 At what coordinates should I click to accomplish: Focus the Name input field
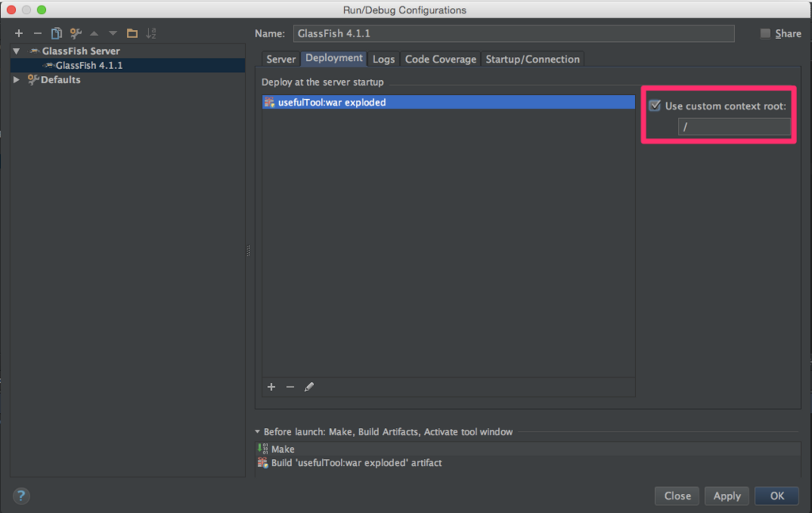[x=514, y=33]
